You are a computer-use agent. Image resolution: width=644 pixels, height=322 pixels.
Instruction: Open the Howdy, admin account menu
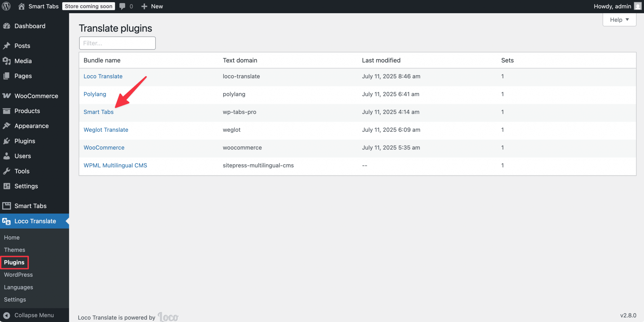click(x=612, y=6)
